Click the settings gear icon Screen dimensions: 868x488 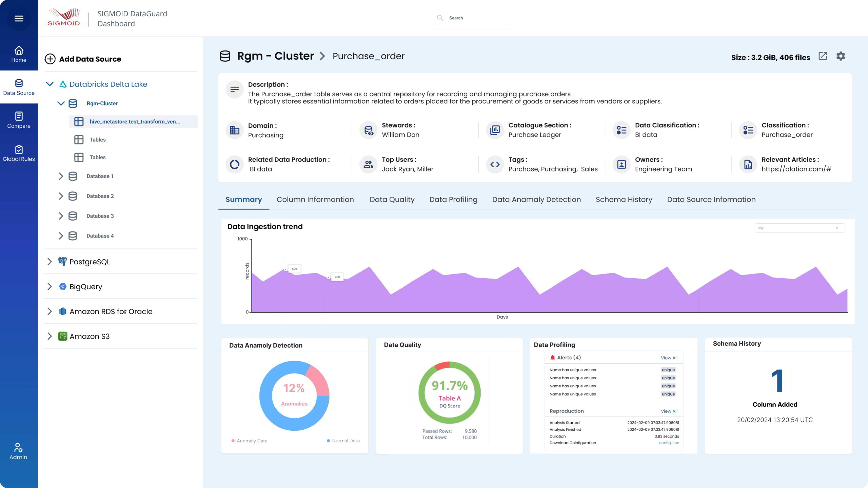841,56
